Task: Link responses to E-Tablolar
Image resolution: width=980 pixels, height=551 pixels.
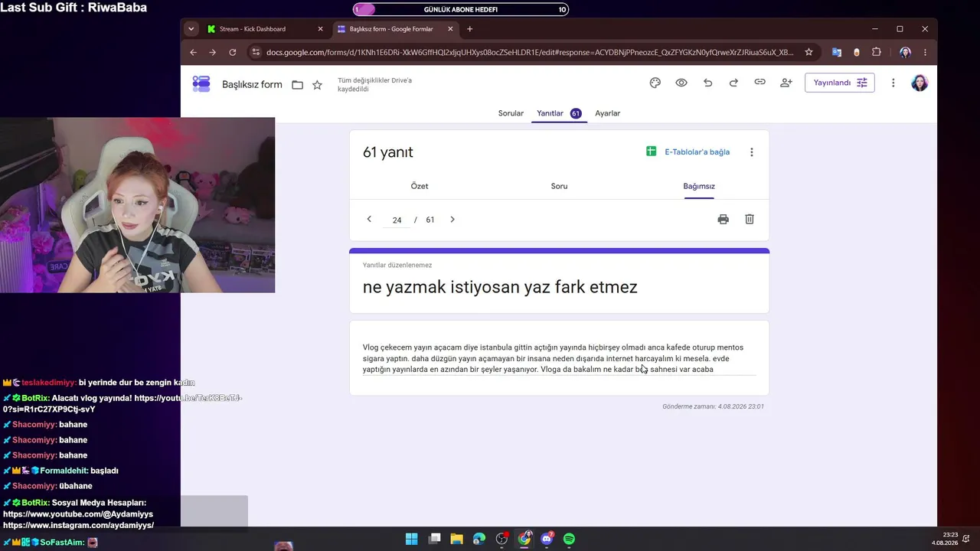Action: coord(688,152)
